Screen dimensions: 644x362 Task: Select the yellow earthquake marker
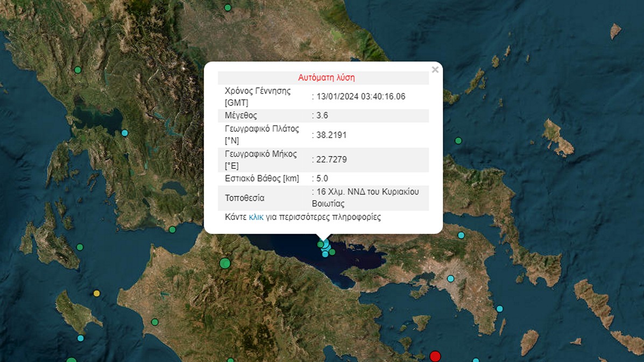97,293
